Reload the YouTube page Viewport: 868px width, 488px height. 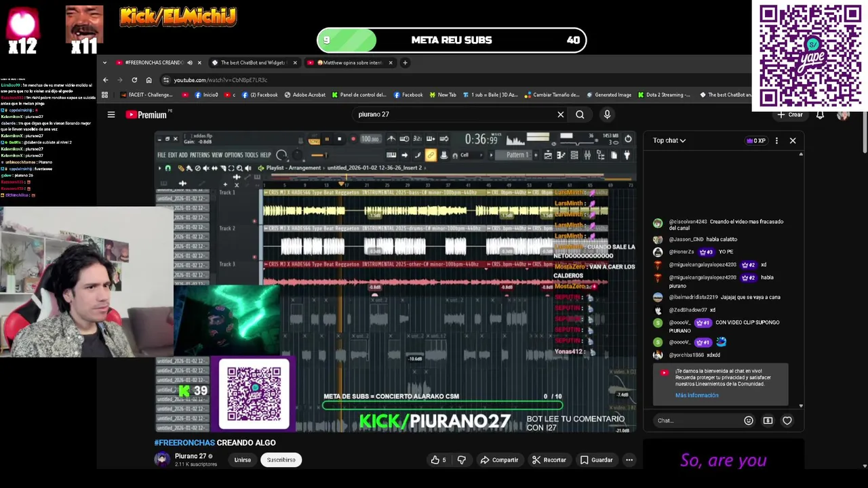click(x=134, y=80)
